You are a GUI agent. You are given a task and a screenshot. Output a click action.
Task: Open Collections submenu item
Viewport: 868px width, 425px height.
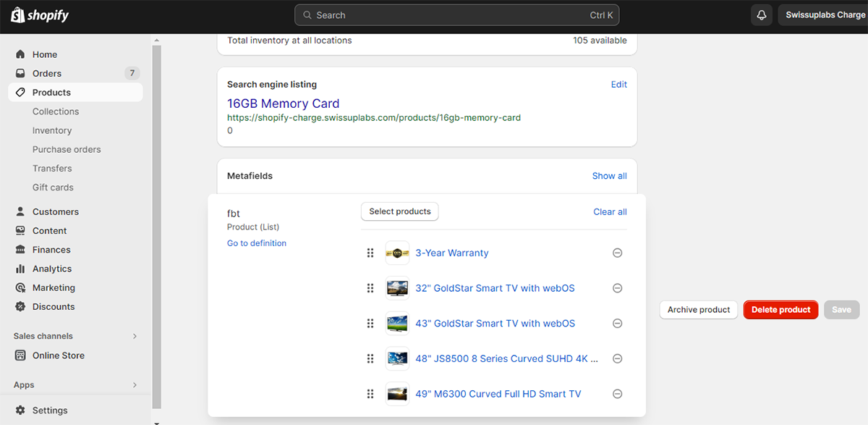(56, 111)
